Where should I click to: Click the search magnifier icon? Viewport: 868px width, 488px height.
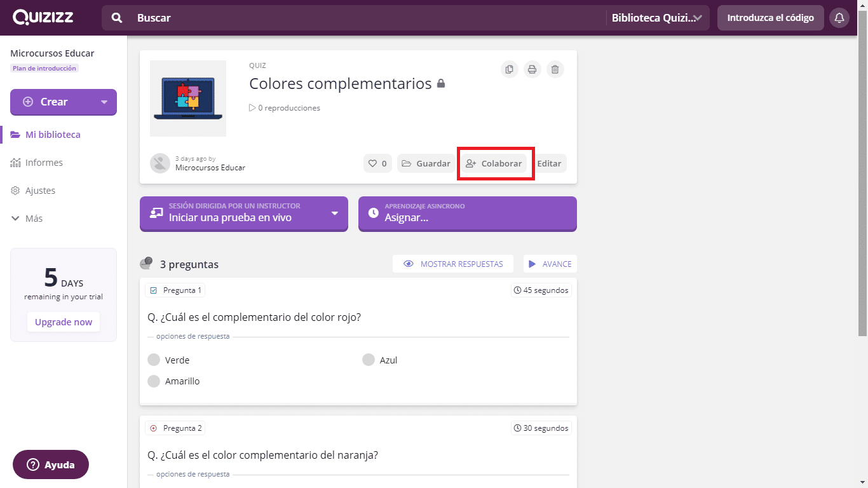pyautogui.click(x=117, y=18)
